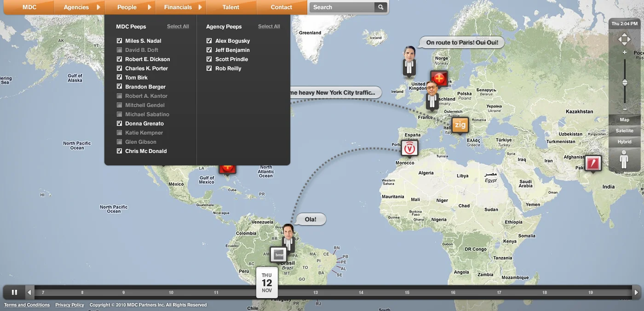Check the Glen Gibson checkbox

120,142
